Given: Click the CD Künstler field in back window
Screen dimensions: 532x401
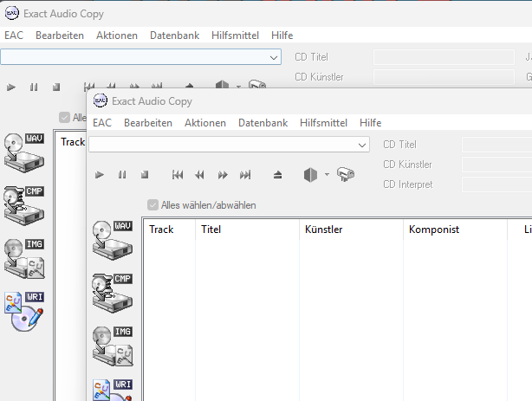Looking at the screenshot, I should (x=444, y=77).
